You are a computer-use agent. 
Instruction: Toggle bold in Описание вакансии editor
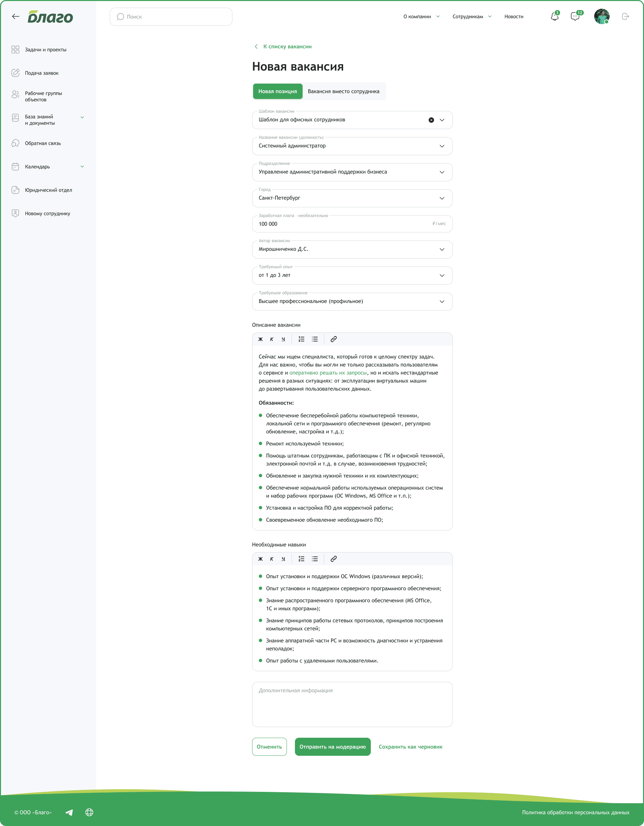click(260, 339)
